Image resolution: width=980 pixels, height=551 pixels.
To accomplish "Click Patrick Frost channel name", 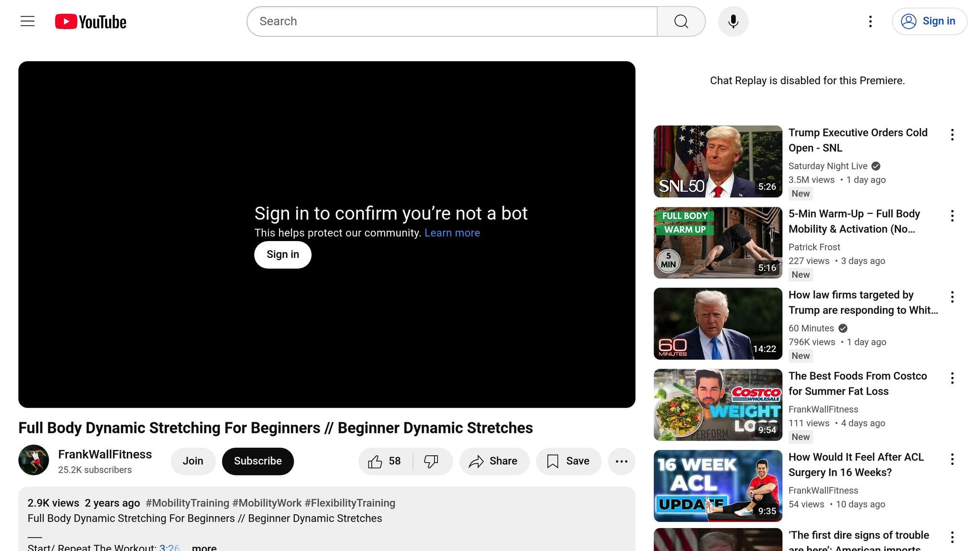I will [x=814, y=247].
